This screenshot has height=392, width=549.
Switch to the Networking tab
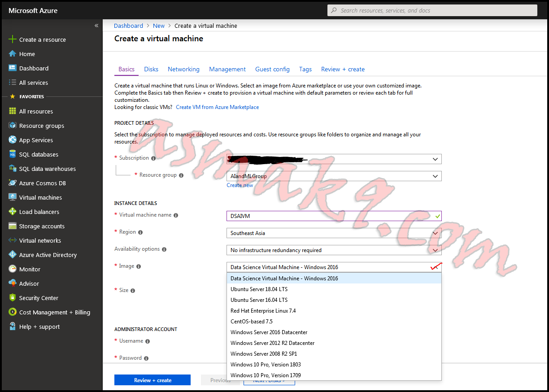click(183, 69)
